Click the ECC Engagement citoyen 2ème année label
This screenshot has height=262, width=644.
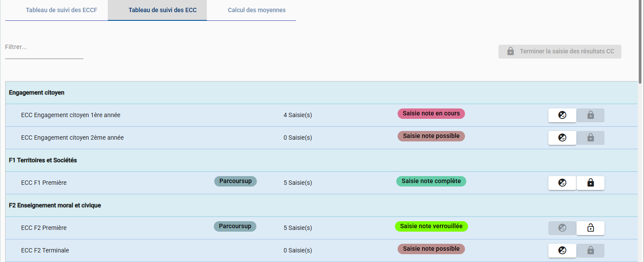pyautogui.click(x=73, y=138)
